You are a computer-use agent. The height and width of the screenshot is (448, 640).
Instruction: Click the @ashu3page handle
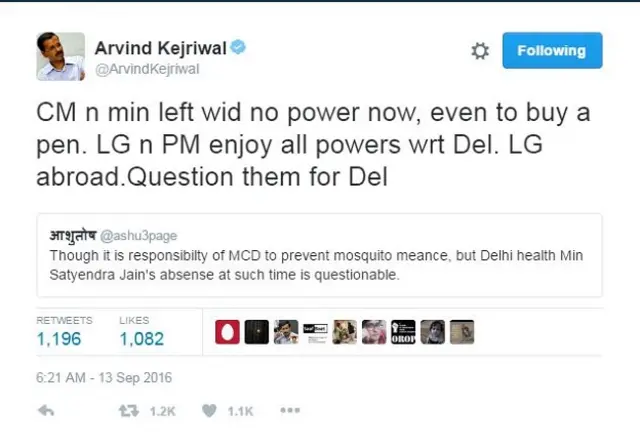138,236
